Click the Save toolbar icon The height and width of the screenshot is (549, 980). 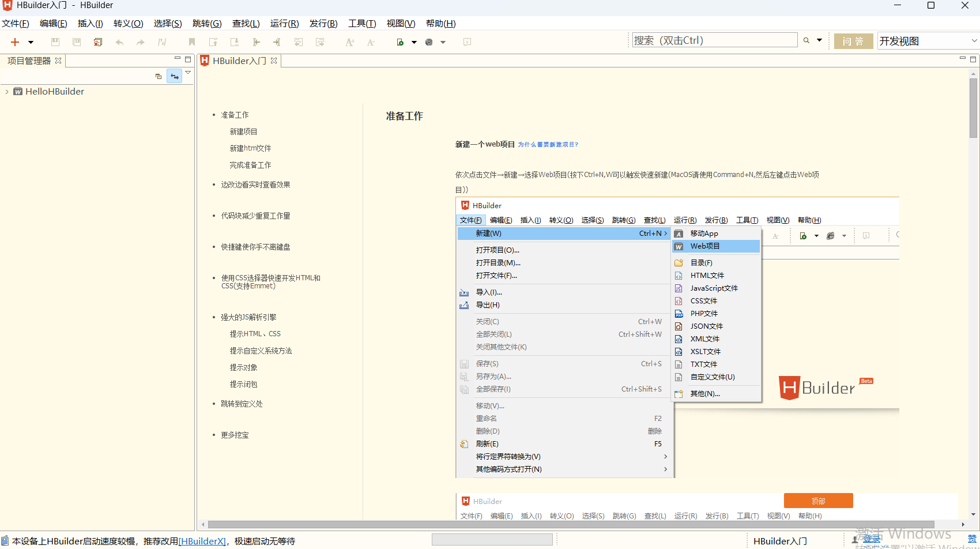pyautogui.click(x=55, y=42)
